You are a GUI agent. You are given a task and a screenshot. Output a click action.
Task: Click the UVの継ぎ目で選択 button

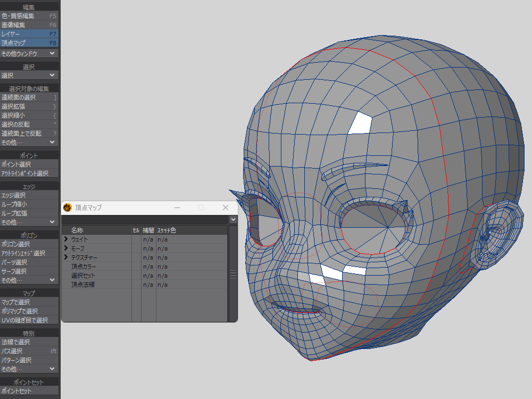click(x=29, y=320)
